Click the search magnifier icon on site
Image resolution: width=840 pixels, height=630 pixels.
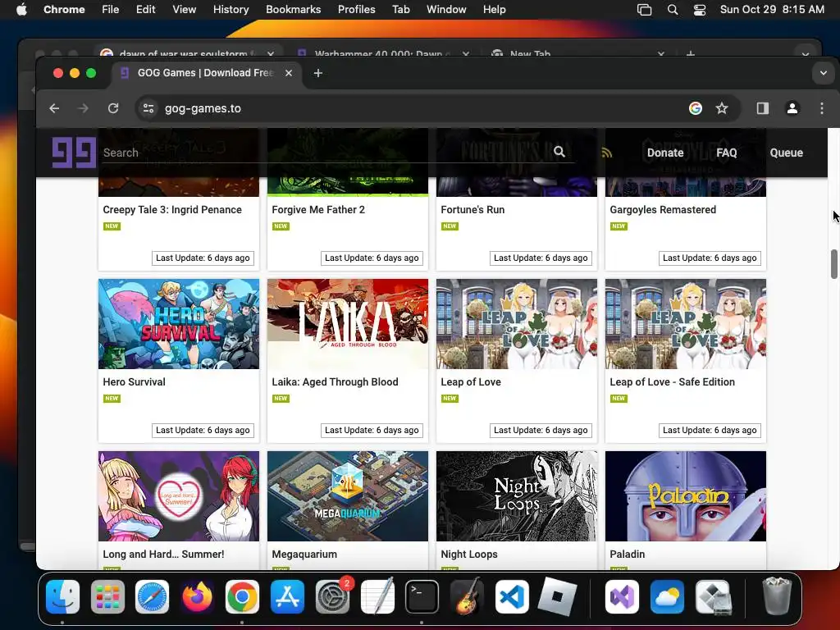(559, 152)
